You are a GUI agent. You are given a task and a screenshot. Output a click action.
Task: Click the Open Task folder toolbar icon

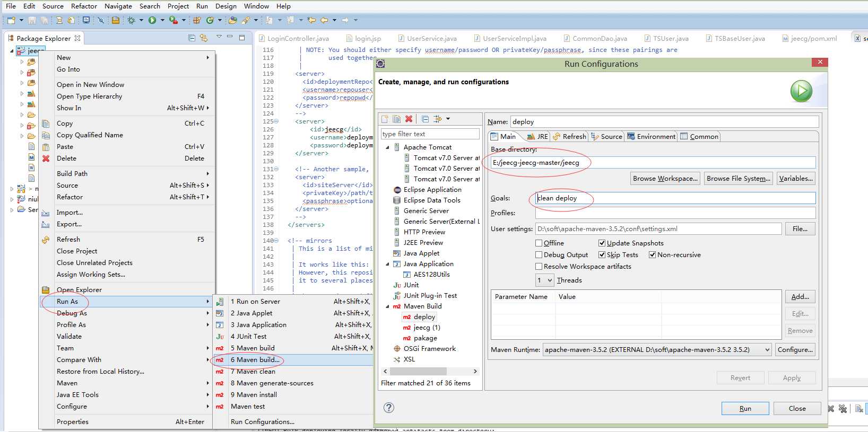[x=115, y=20]
